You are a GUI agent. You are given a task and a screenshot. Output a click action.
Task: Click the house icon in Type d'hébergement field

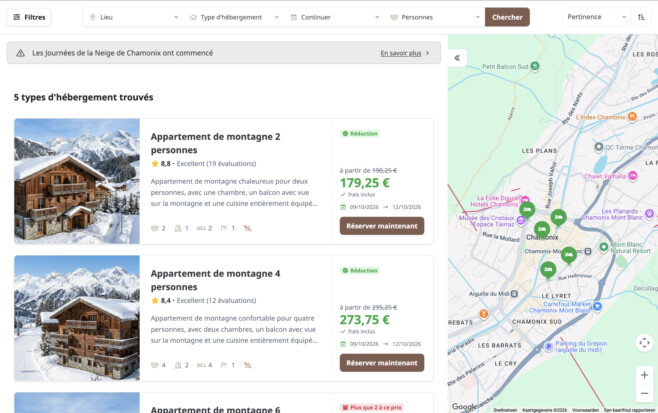click(193, 17)
